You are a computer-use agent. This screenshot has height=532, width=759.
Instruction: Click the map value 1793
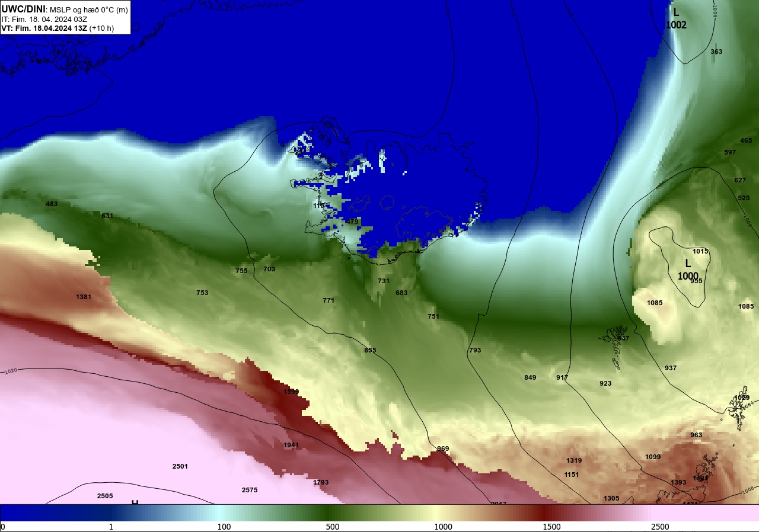tap(321, 482)
